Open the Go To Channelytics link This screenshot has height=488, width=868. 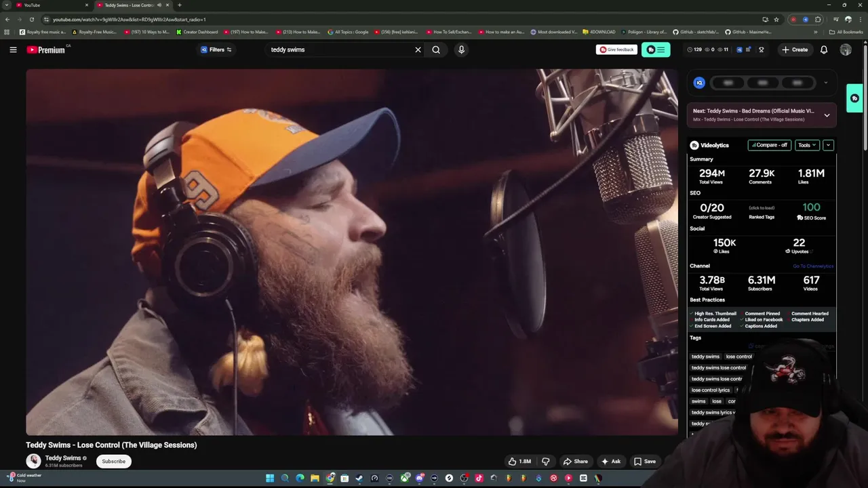click(x=813, y=266)
